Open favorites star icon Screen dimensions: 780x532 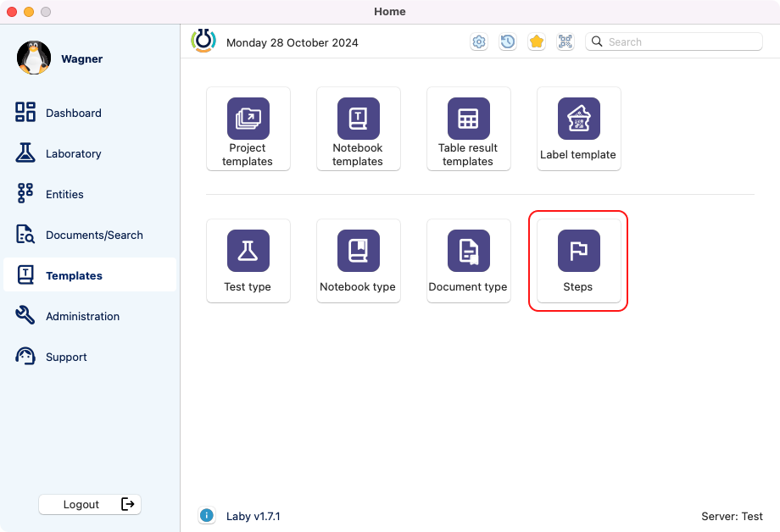coord(536,42)
